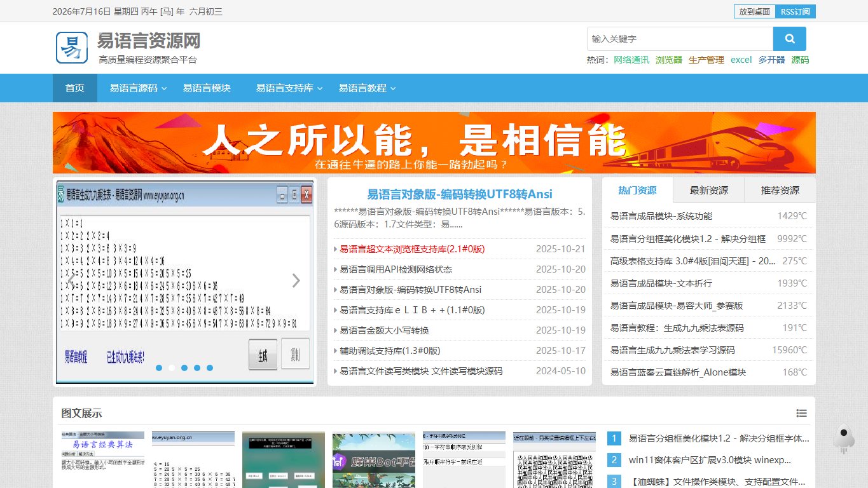This screenshot has width=868, height=488.
Task: Click hot keyword 浏览器
Action: pos(669,60)
